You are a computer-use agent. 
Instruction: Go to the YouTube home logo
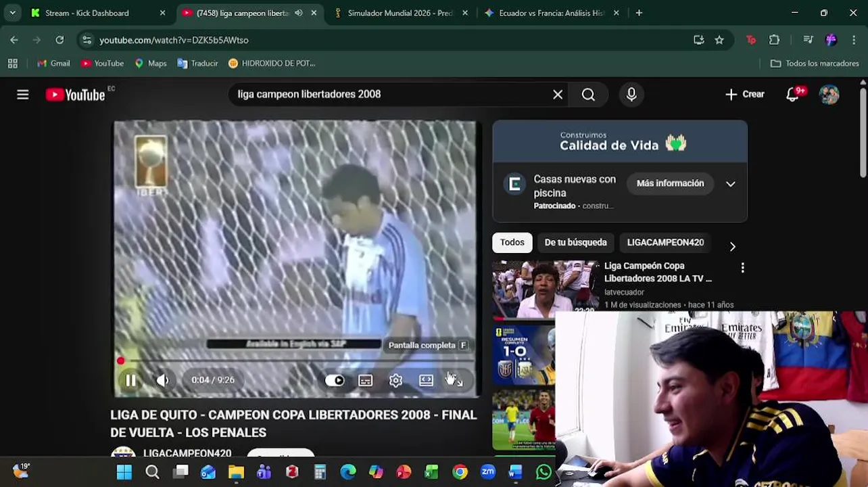(x=75, y=95)
